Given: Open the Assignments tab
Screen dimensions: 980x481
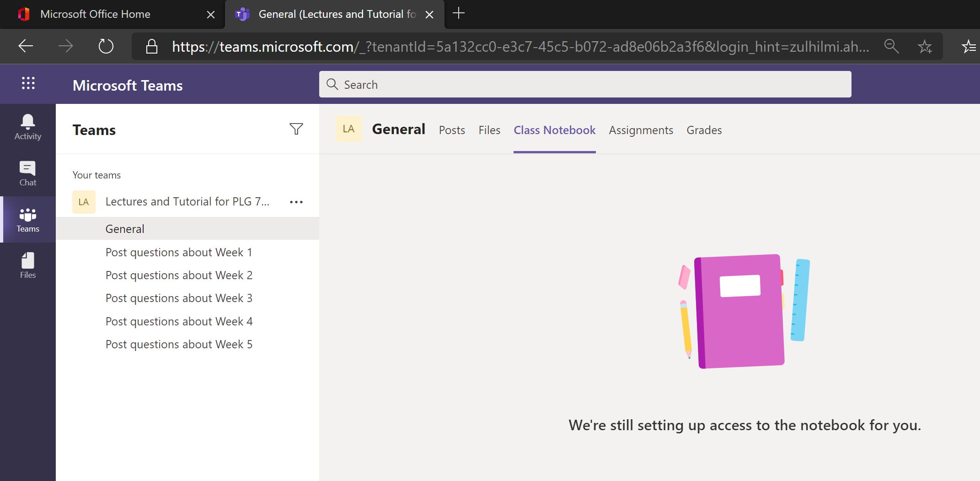Looking at the screenshot, I should tap(641, 130).
